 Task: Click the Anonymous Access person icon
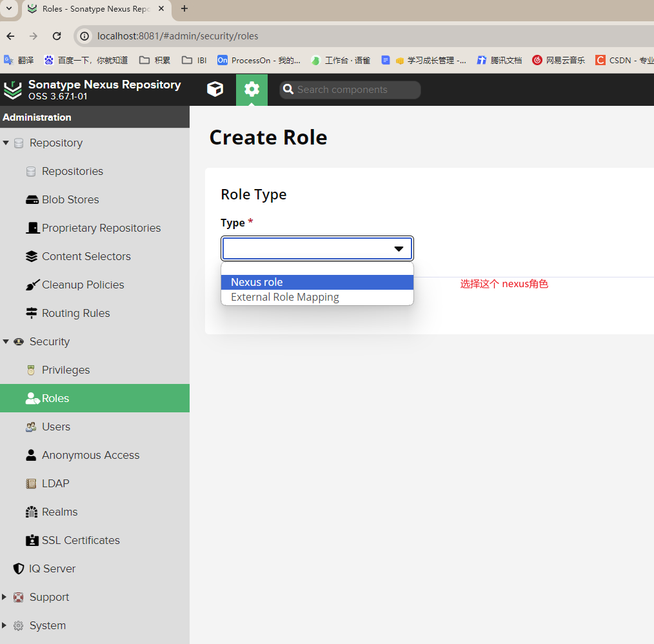pos(31,456)
